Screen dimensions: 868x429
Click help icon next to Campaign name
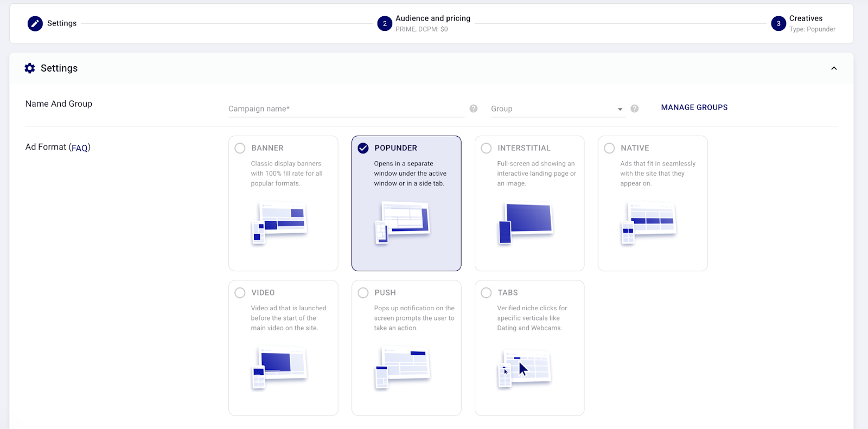coord(474,108)
